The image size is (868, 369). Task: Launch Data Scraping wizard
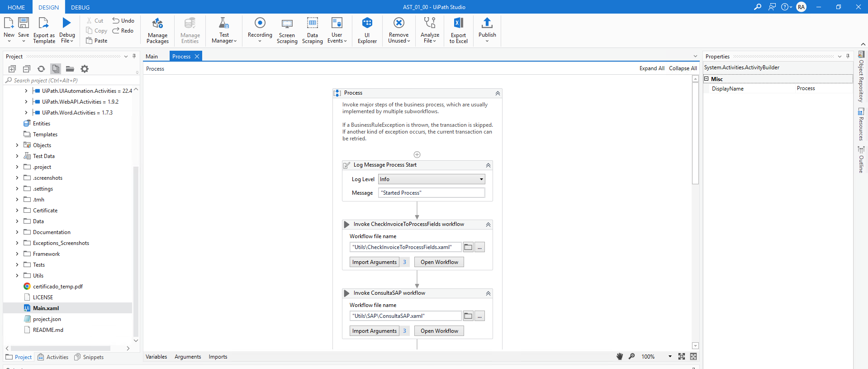point(313,30)
